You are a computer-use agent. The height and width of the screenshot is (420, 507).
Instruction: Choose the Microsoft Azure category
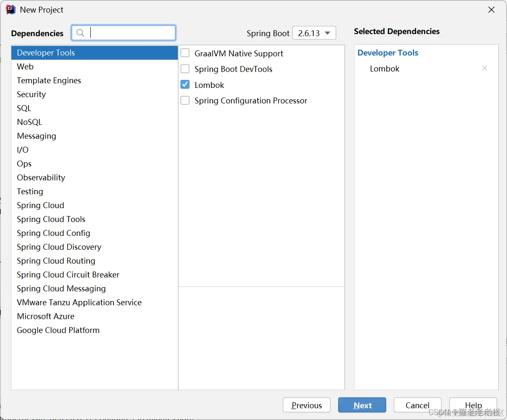[95, 316]
